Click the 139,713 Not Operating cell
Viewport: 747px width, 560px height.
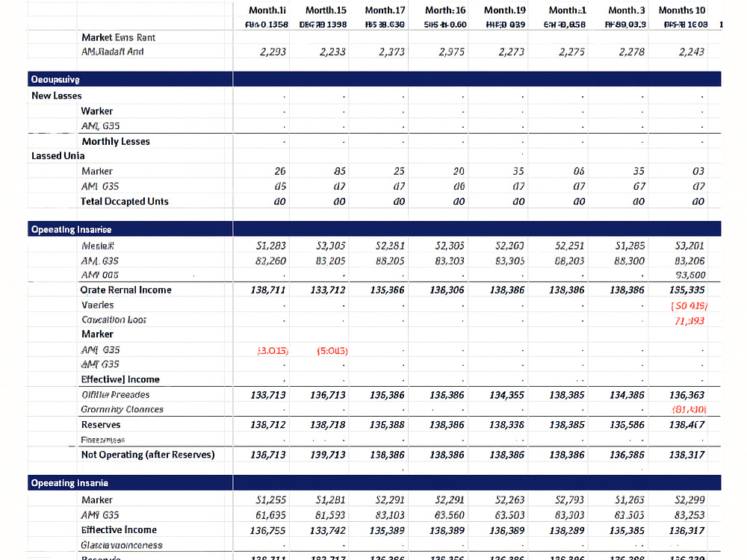328,455
